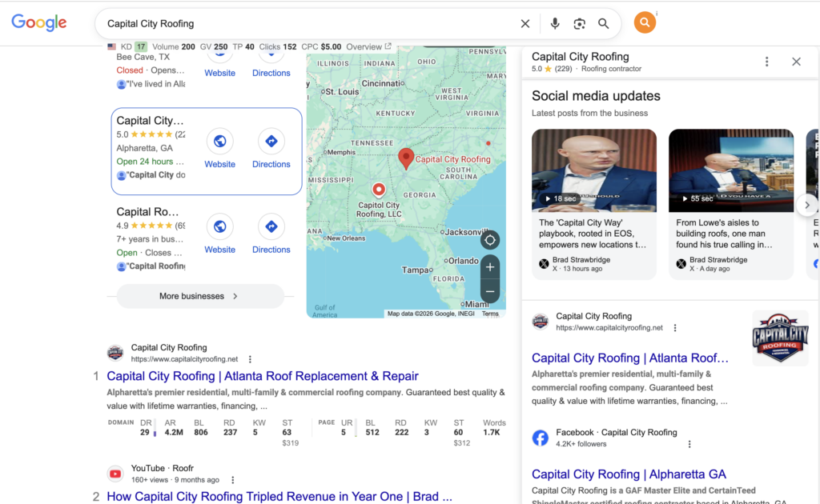Open Directions icon for Capital Ro... listing
The height and width of the screenshot is (504, 820).
pyautogui.click(x=271, y=226)
